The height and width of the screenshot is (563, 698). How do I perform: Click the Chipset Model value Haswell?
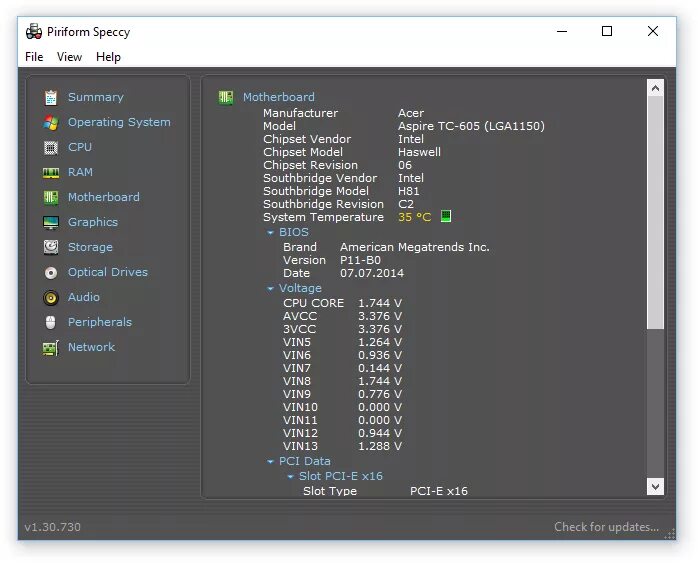[x=419, y=152]
